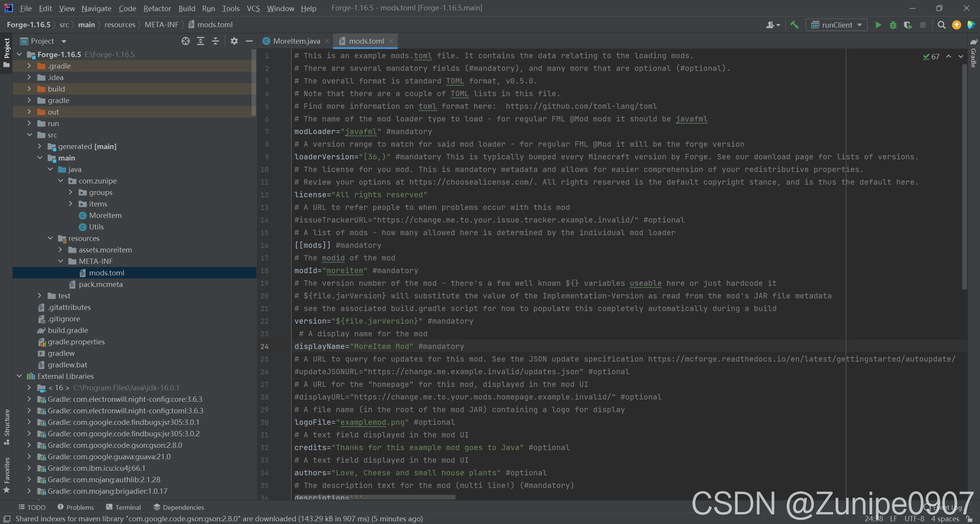Run the runClient configuration with the green play button
Image resolution: width=980 pixels, height=524 pixels.
878,25
